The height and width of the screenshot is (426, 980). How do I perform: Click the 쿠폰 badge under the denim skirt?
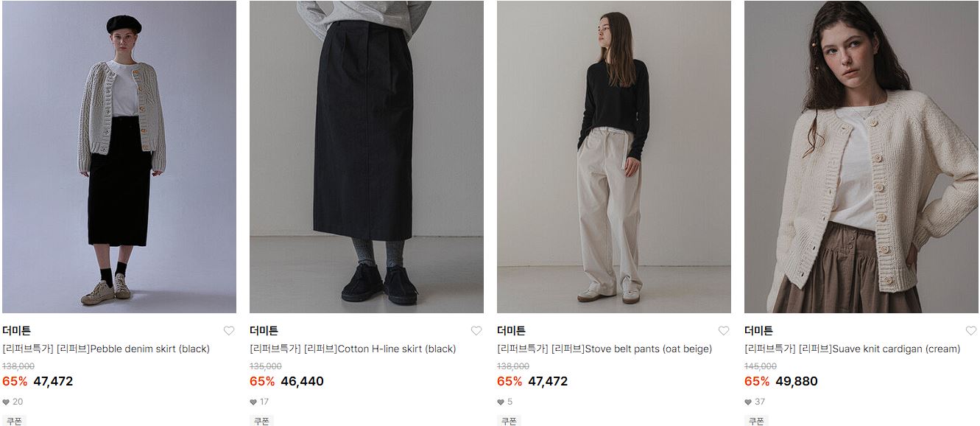point(14,421)
